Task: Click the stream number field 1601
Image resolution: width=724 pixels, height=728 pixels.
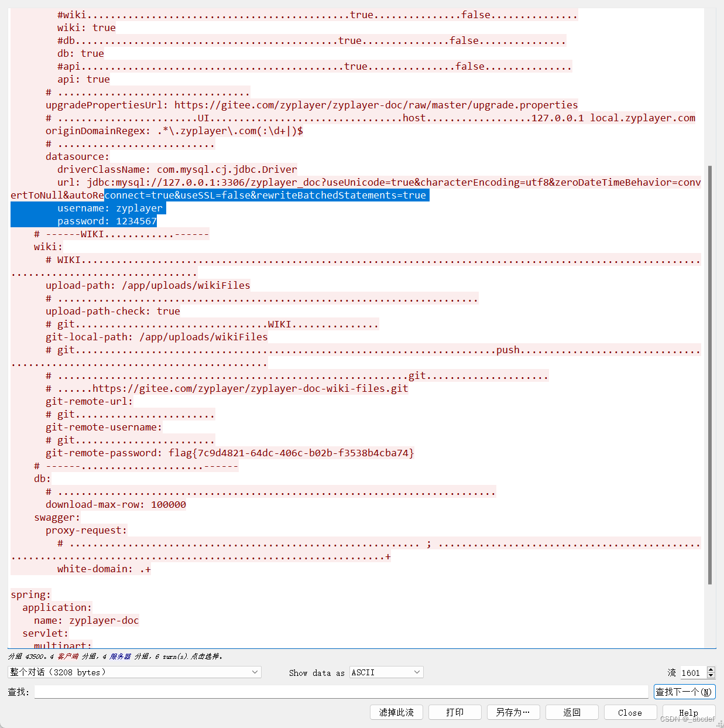Action: click(693, 673)
